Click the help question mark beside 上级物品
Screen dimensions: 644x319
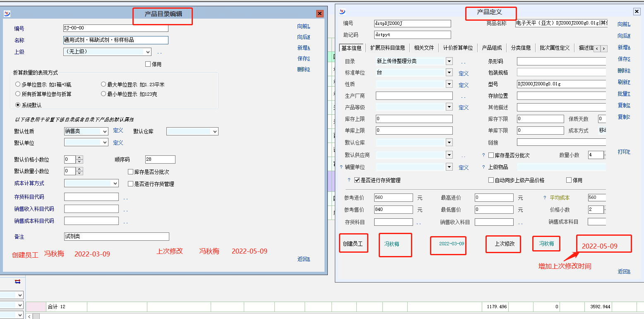point(483,167)
